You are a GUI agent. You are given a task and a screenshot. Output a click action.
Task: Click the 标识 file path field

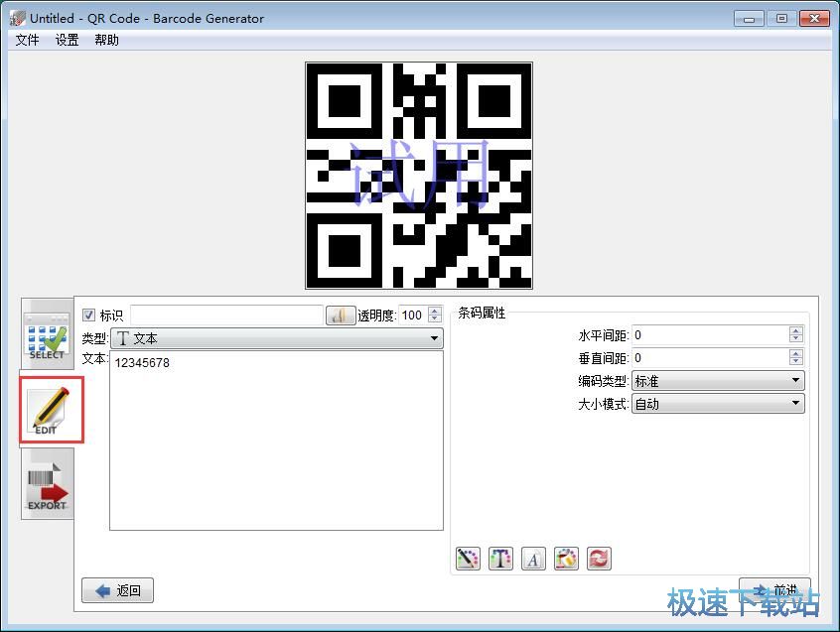(227, 316)
